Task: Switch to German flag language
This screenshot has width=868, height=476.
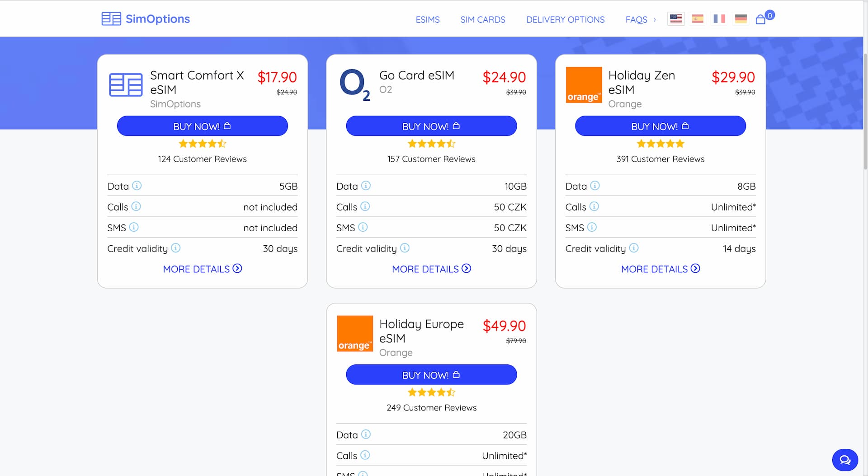Action: (741, 19)
